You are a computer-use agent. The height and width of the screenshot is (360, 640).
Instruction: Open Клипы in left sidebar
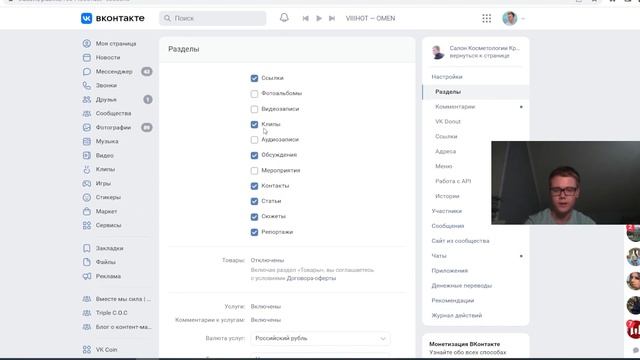click(105, 169)
